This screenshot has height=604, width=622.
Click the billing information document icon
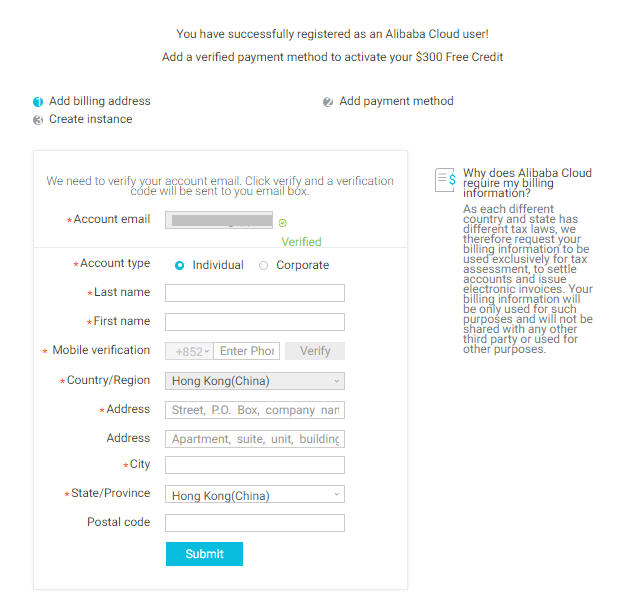pyautogui.click(x=445, y=180)
